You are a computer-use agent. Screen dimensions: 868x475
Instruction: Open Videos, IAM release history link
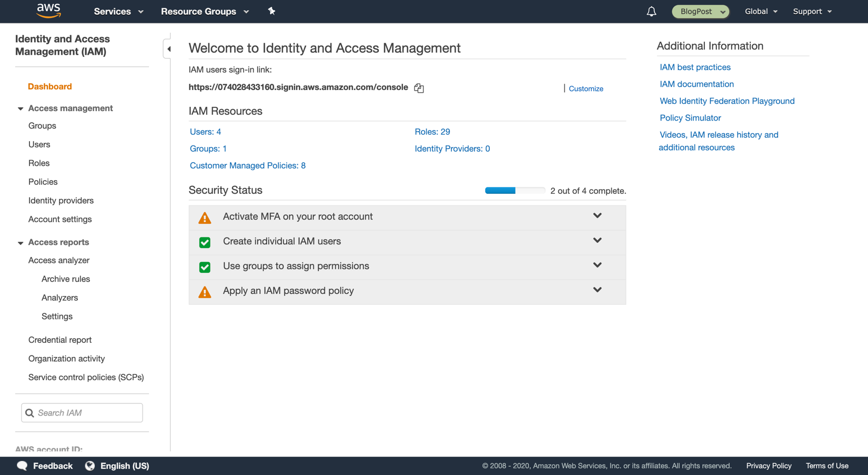pos(719,141)
